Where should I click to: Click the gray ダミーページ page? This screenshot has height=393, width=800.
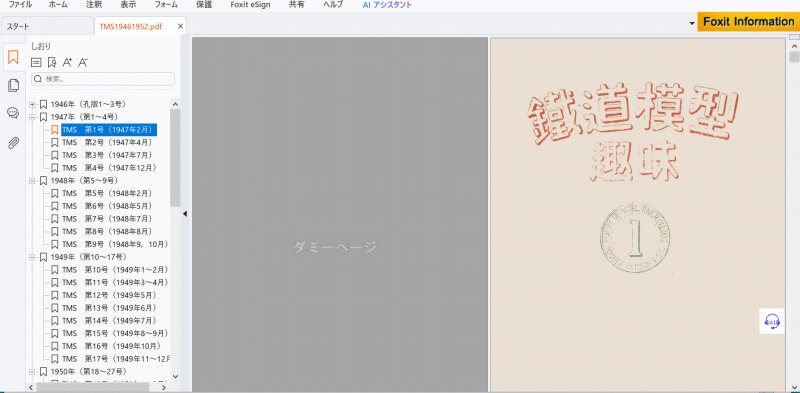click(x=340, y=214)
